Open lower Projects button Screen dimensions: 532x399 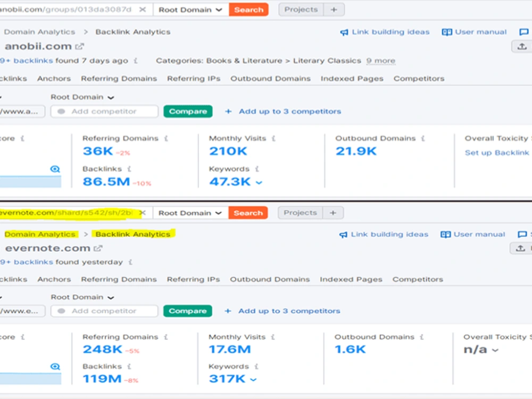[300, 213]
